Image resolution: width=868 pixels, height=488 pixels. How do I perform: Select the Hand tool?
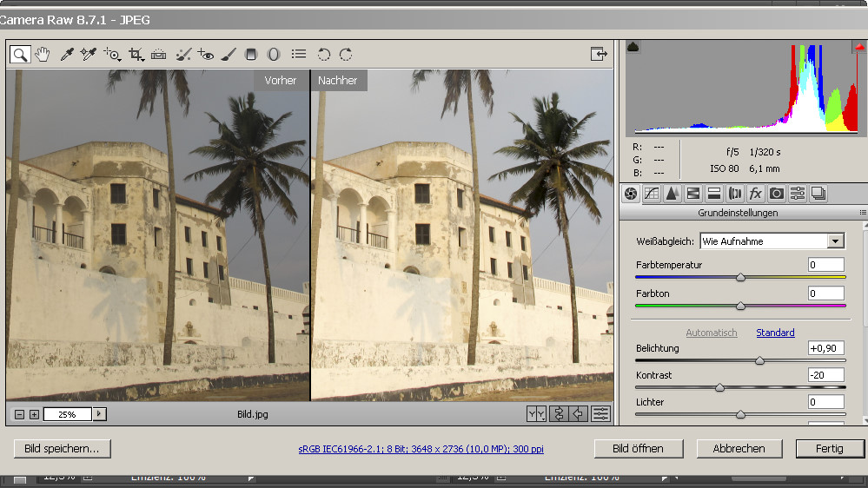(x=42, y=54)
